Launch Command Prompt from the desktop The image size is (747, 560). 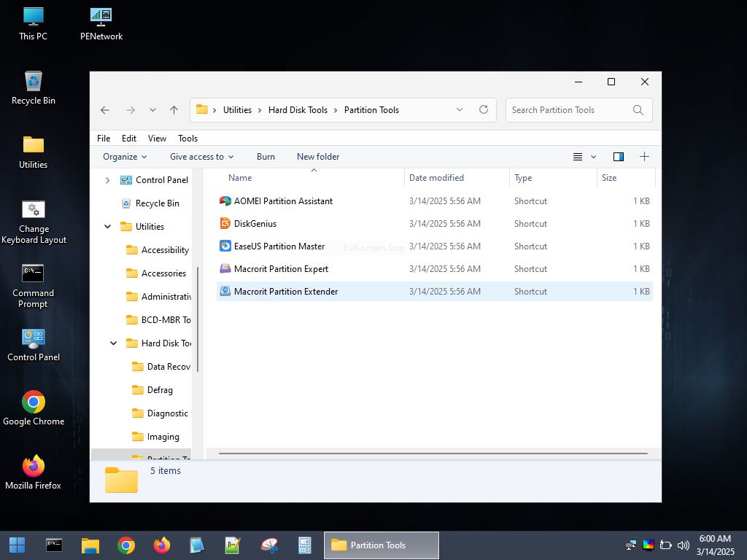[x=34, y=286]
